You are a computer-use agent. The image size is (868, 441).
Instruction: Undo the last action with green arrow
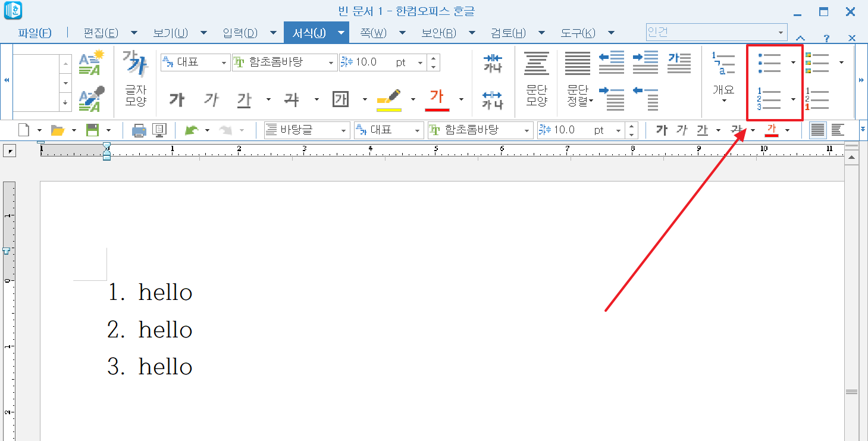pos(191,130)
